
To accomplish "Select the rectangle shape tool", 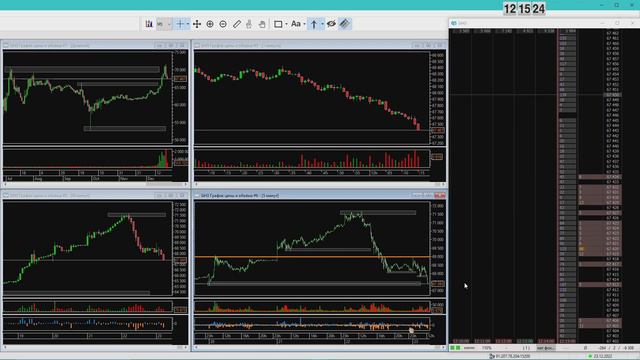I will (x=278, y=24).
